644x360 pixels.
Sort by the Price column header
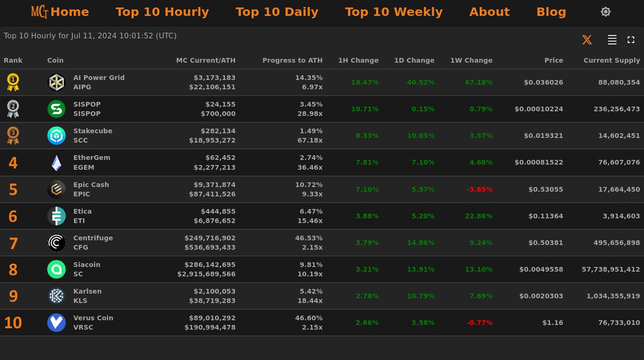coord(554,60)
